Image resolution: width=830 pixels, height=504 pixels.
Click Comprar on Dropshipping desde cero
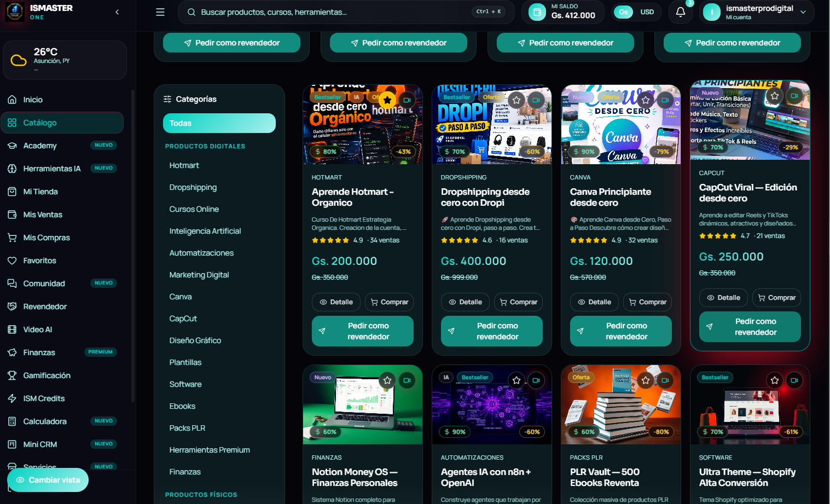point(518,302)
